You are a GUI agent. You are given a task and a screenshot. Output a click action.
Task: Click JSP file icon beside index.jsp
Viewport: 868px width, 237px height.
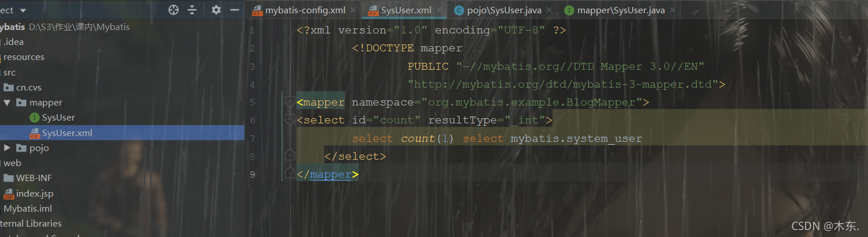8,194
